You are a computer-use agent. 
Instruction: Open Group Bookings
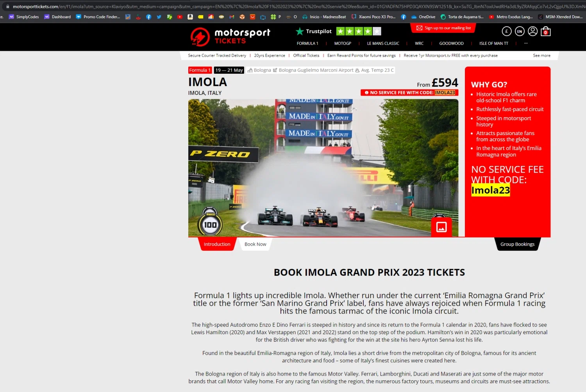[517, 244]
